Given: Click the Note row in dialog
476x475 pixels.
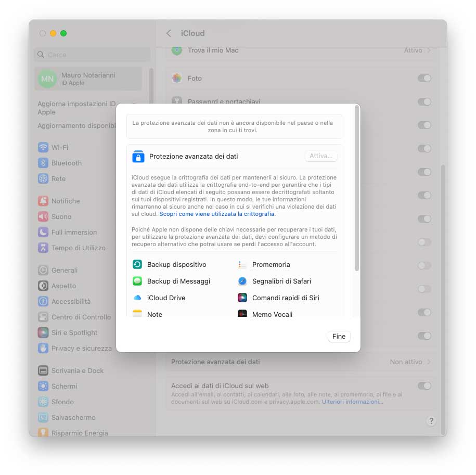Looking at the screenshot, I should pos(155,314).
